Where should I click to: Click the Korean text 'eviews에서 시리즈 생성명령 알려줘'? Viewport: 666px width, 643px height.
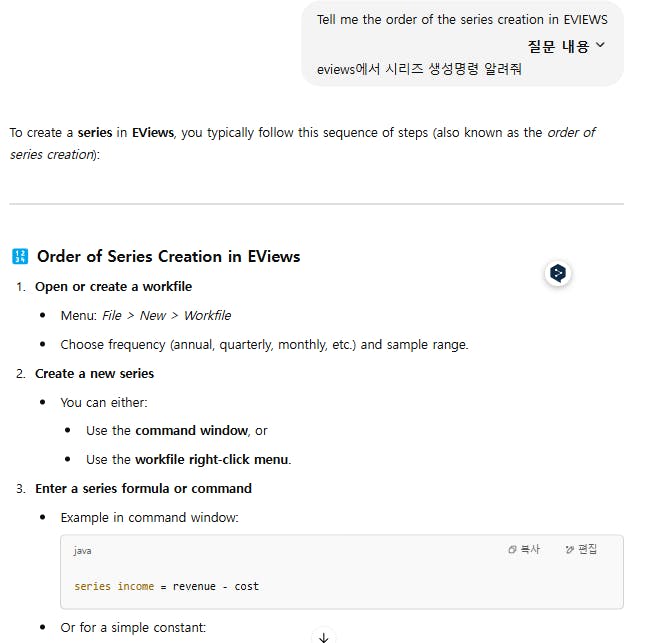tap(419, 69)
